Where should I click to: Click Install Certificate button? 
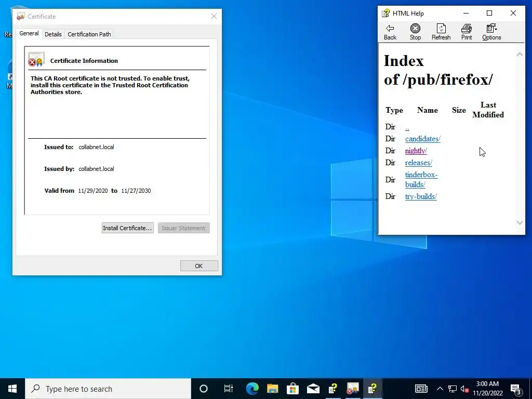point(128,228)
